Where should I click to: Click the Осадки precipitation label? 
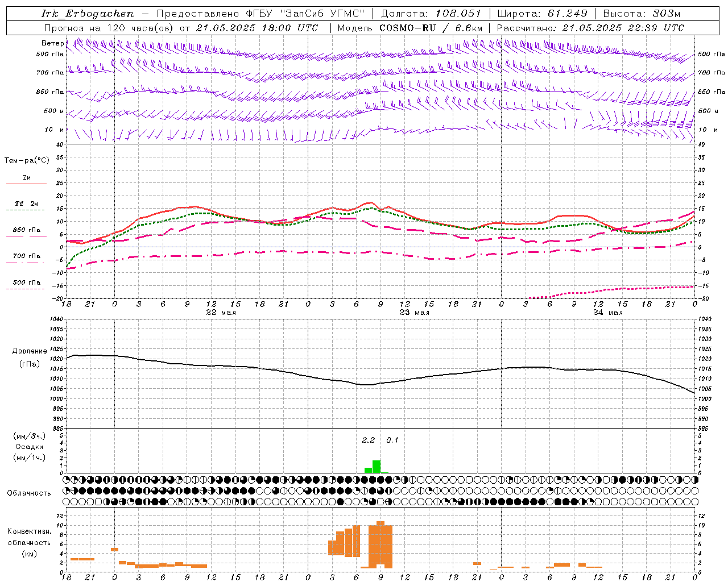coord(29,447)
